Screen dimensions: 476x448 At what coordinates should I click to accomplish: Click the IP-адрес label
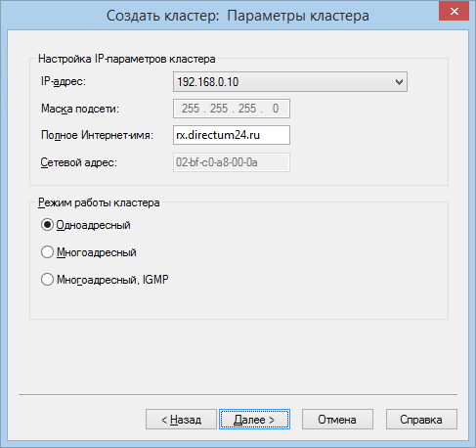click(64, 81)
